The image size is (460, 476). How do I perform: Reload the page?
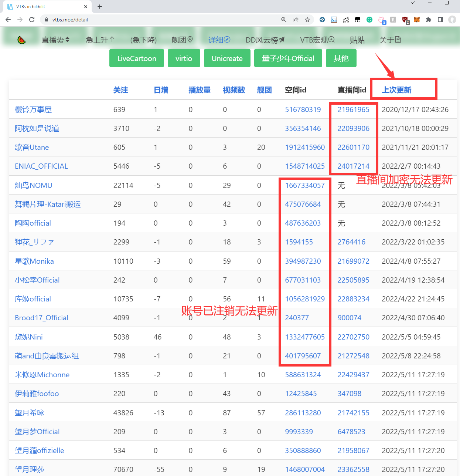click(31, 20)
